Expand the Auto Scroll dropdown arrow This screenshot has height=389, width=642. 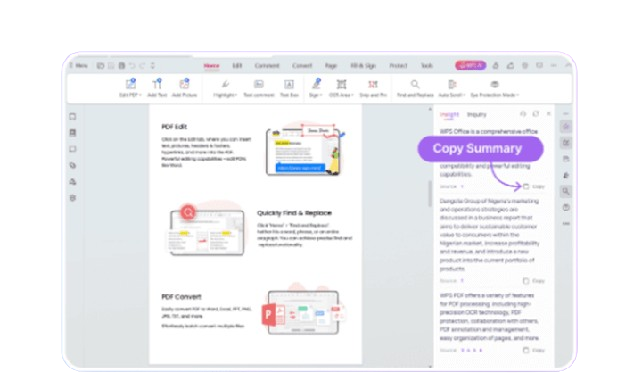464,95
